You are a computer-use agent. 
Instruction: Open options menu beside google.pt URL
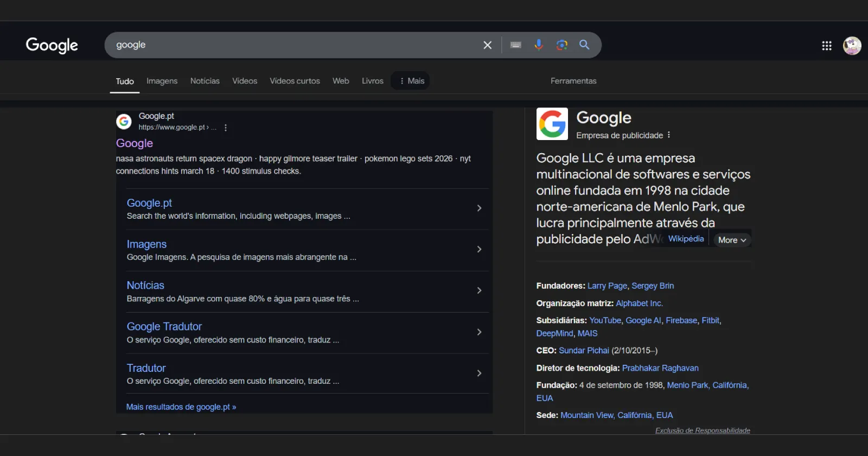pyautogui.click(x=226, y=128)
